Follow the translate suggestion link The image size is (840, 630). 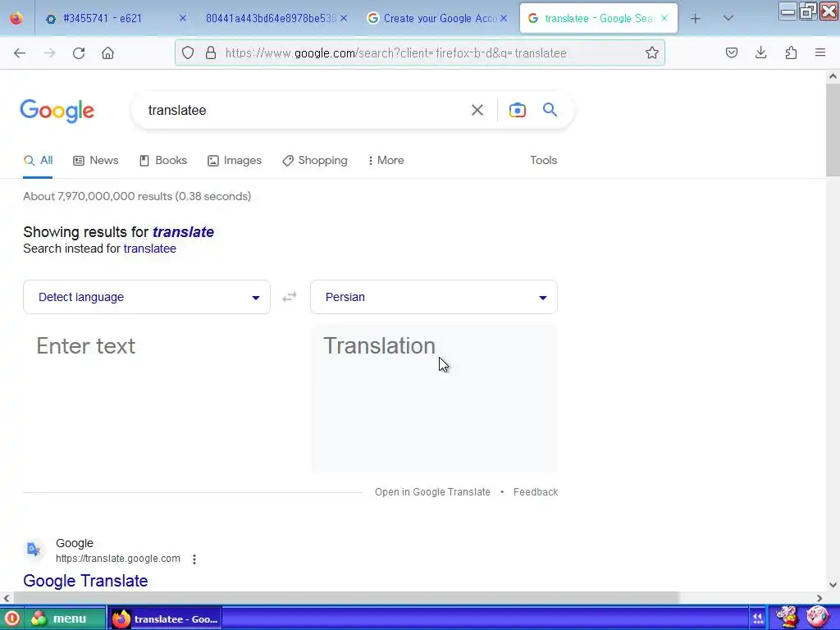click(183, 232)
